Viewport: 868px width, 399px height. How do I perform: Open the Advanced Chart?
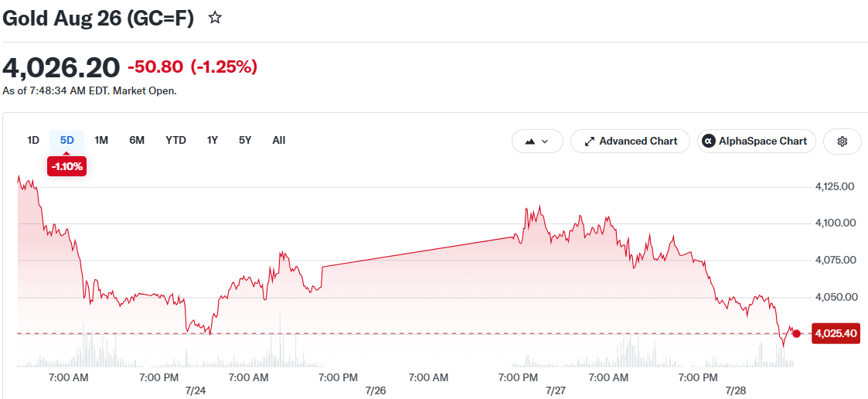pyautogui.click(x=630, y=142)
